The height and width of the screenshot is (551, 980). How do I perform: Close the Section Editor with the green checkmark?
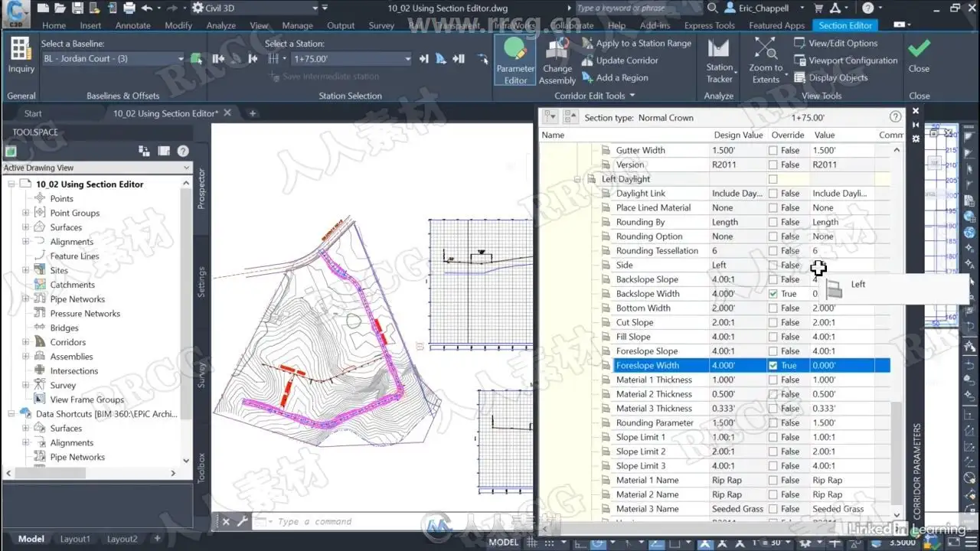tap(919, 55)
